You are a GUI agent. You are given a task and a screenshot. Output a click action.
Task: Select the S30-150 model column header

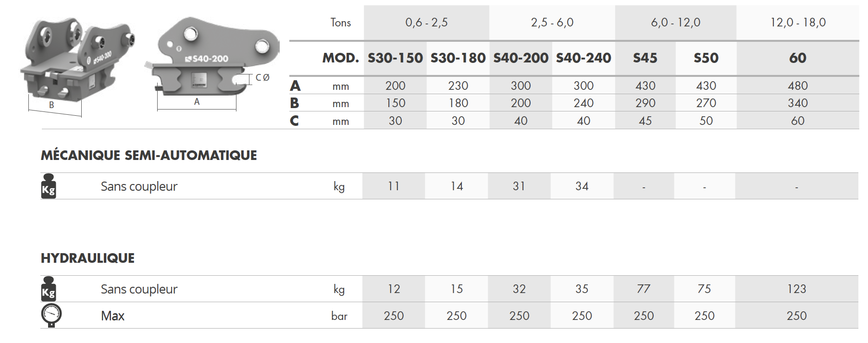pos(395,58)
